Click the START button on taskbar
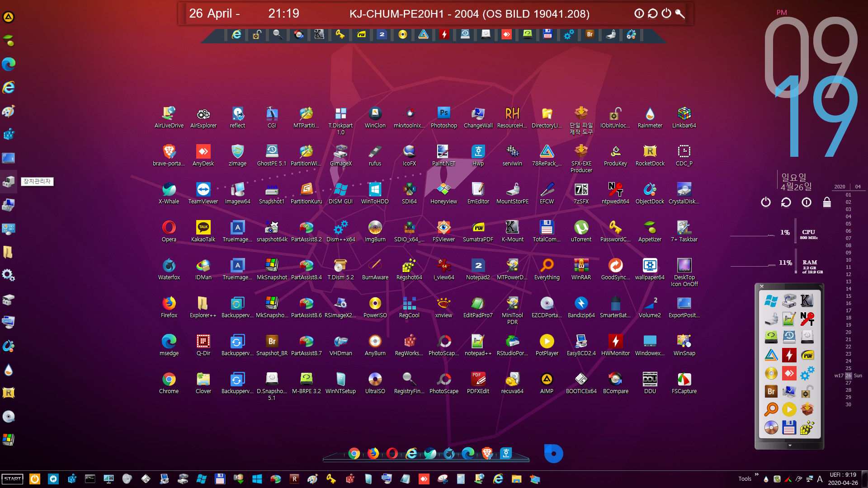 click(x=13, y=479)
